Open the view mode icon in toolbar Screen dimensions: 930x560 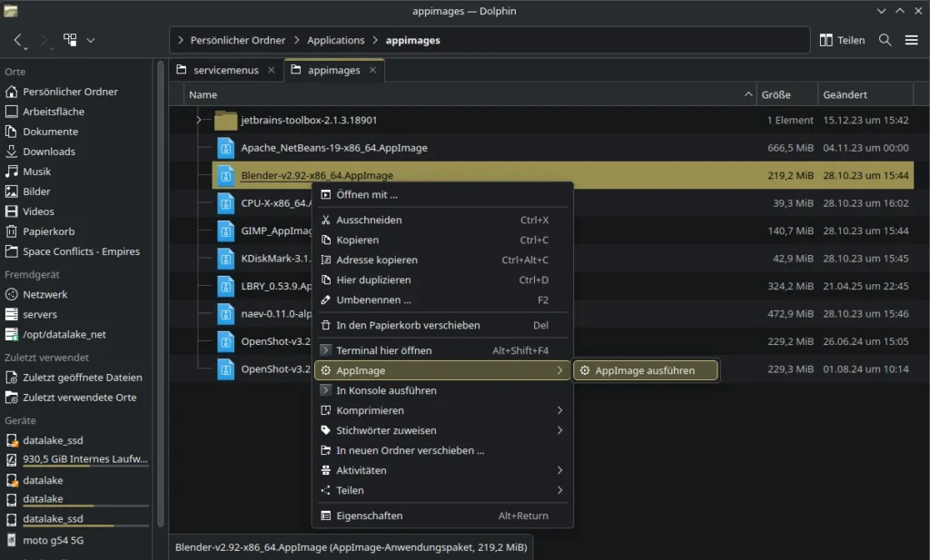click(x=70, y=40)
